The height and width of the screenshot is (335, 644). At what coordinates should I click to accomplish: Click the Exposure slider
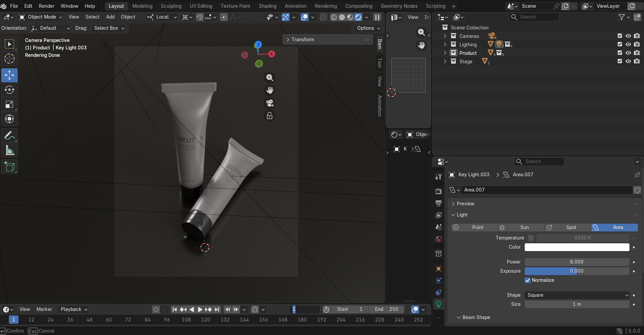577,271
